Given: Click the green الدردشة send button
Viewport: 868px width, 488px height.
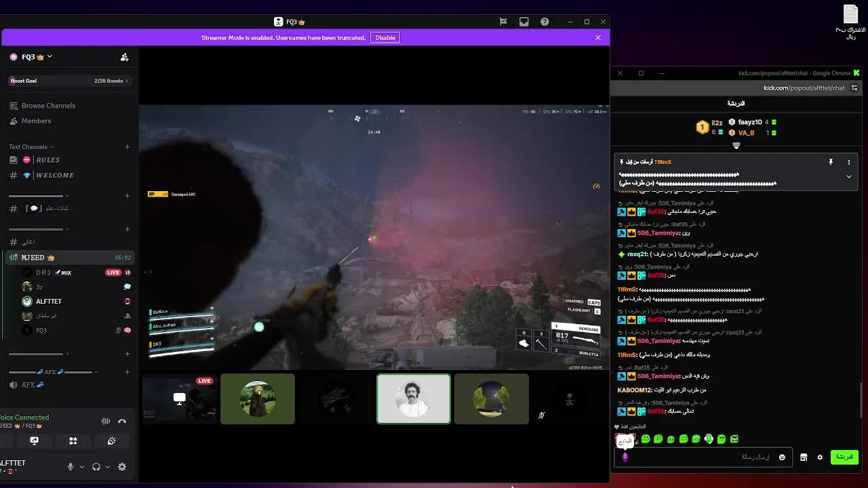Looking at the screenshot, I should (x=844, y=457).
